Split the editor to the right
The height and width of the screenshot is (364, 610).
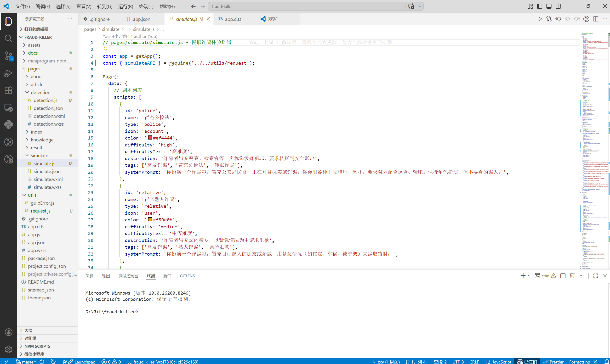pyautogui.click(x=596, y=19)
